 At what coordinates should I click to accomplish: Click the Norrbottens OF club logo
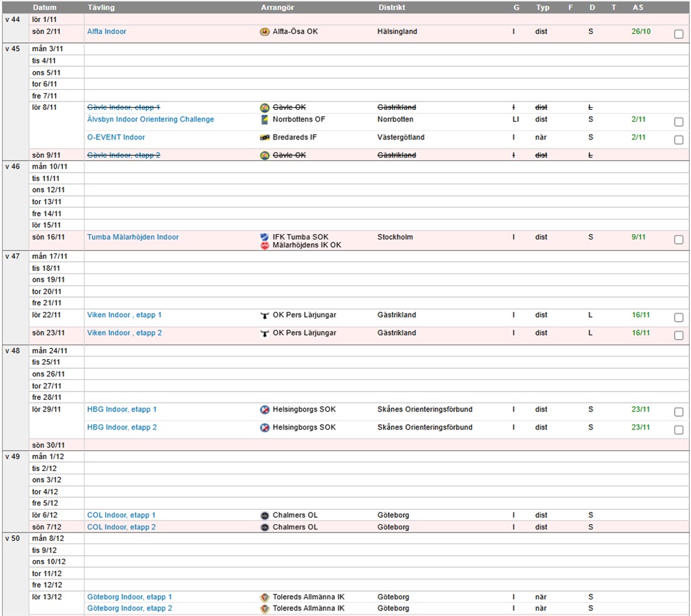[x=264, y=119]
